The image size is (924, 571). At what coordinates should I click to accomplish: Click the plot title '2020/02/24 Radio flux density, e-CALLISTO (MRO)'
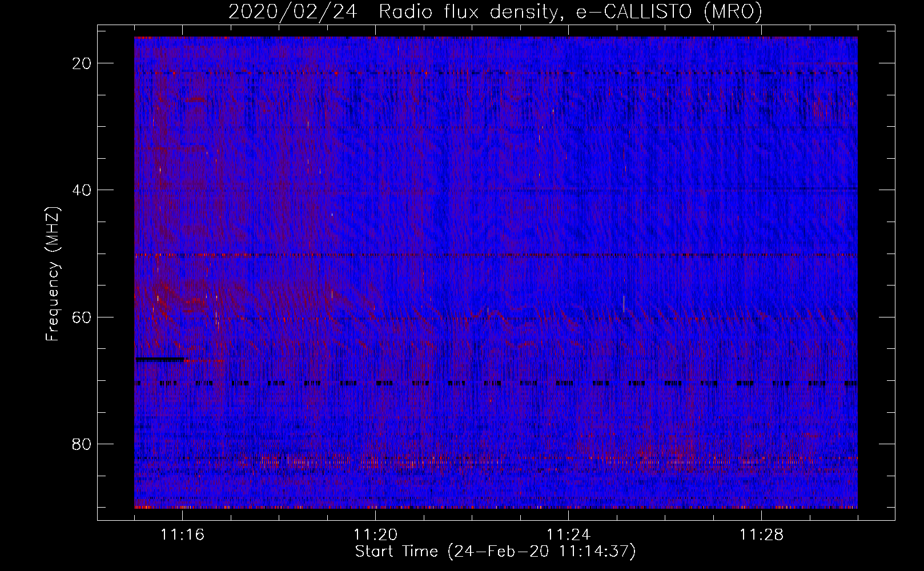(x=495, y=11)
